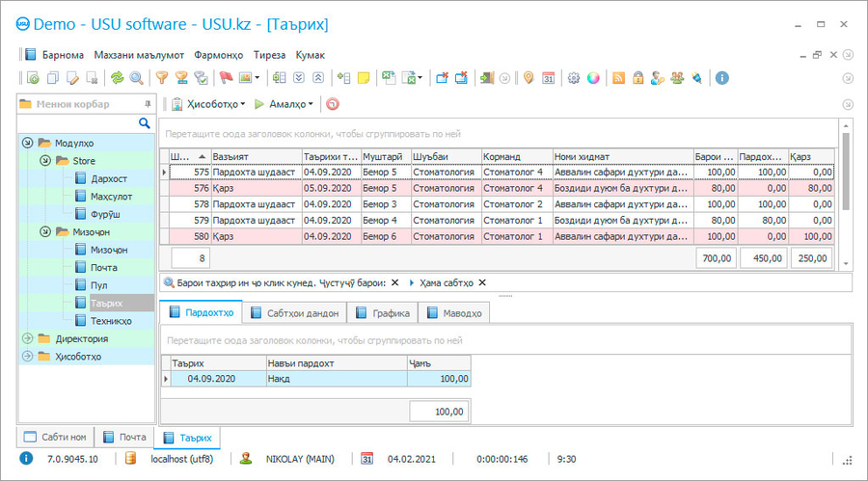Collapse the Модулҳо tree node
868x481 pixels.
tap(29, 144)
